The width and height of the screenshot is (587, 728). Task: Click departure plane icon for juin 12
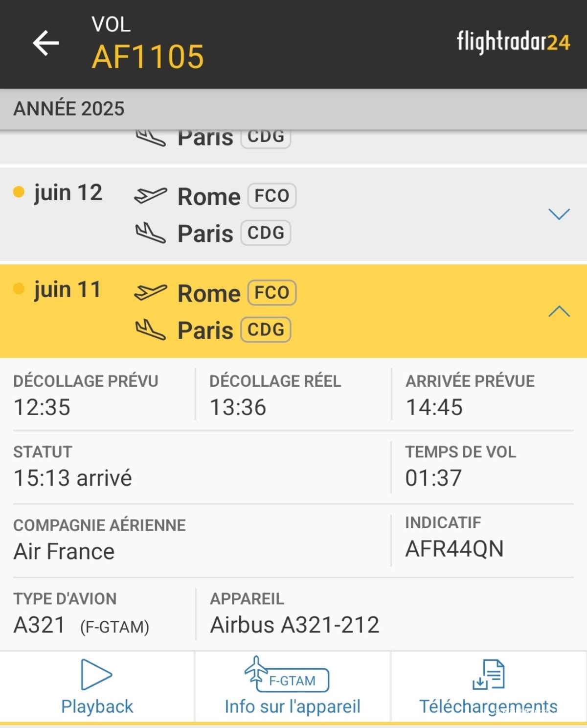pos(150,195)
